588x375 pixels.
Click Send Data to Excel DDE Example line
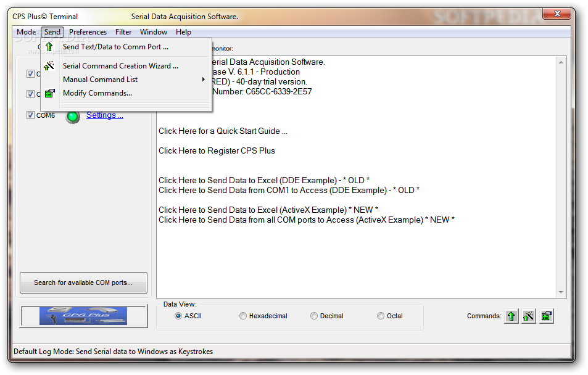pos(264,180)
